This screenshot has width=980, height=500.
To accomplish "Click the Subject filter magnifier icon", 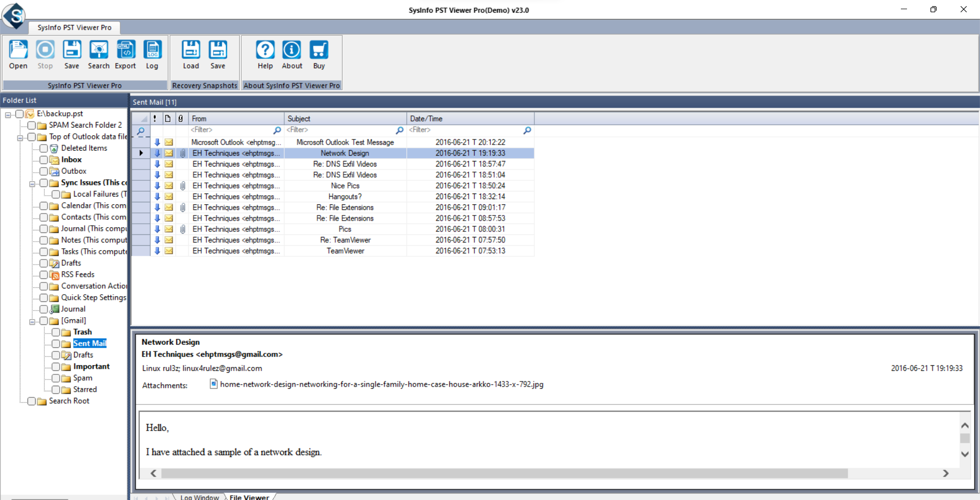I will coord(400,130).
